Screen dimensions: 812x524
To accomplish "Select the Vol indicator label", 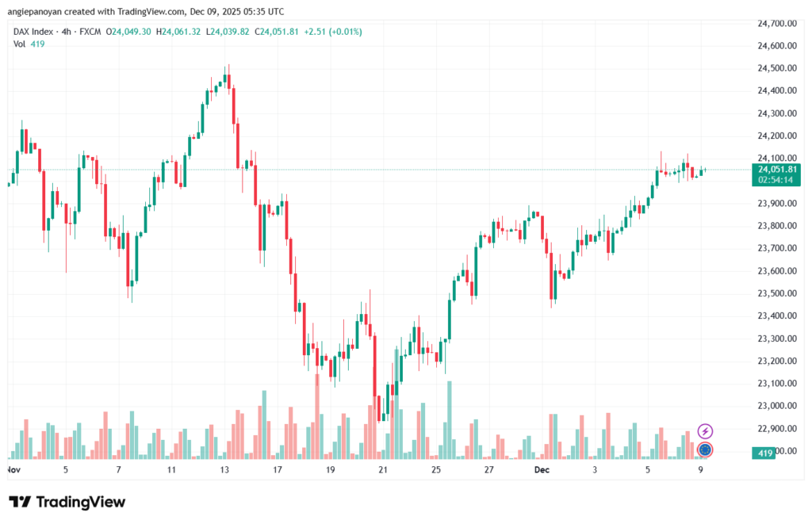I will coord(19,44).
